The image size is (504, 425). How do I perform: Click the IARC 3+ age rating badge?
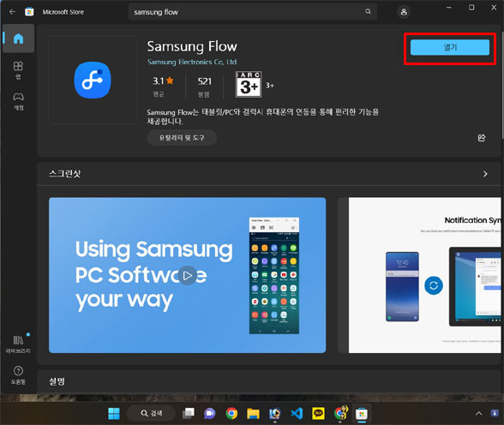coord(249,85)
